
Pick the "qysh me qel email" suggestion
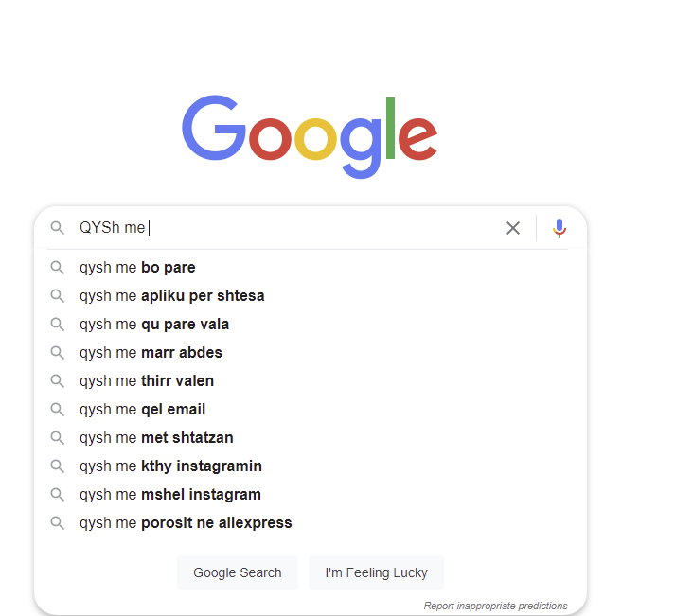[142, 410]
